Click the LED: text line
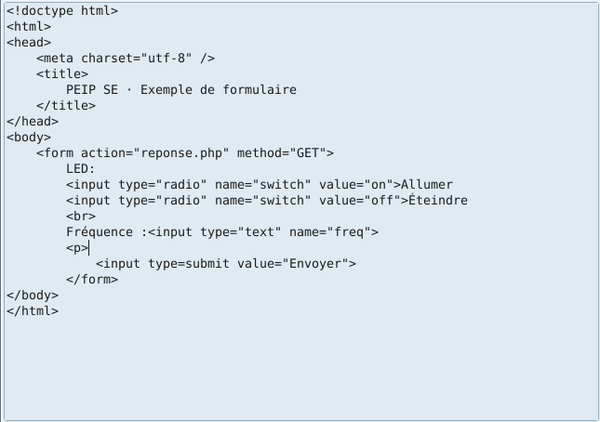600x422 pixels. point(80,169)
